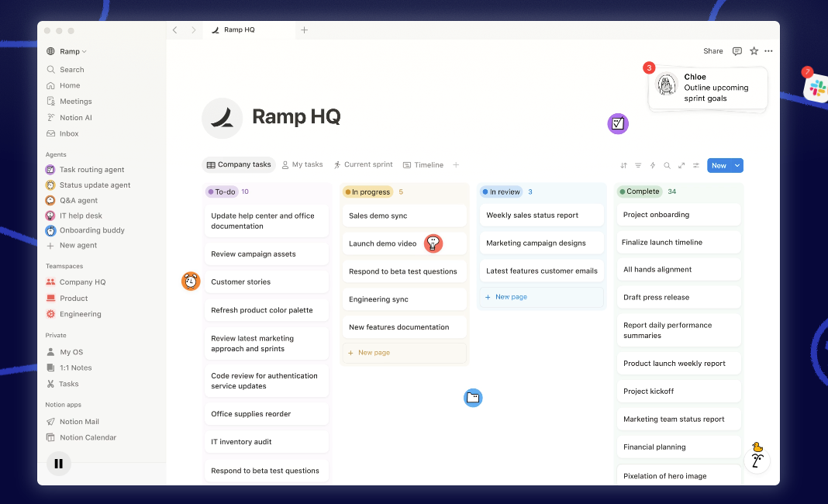Open the three-dot page options menu

tap(768, 51)
